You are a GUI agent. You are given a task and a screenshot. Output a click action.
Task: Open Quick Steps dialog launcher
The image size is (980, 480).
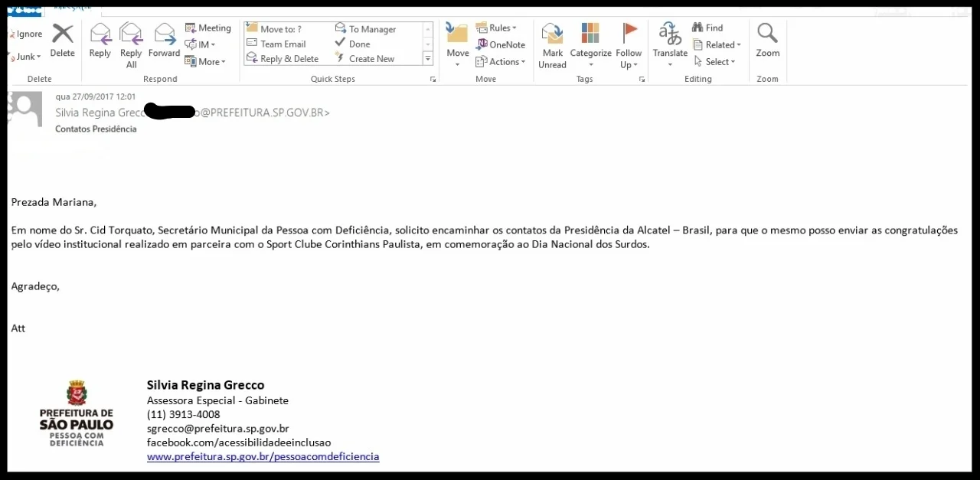click(x=433, y=80)
